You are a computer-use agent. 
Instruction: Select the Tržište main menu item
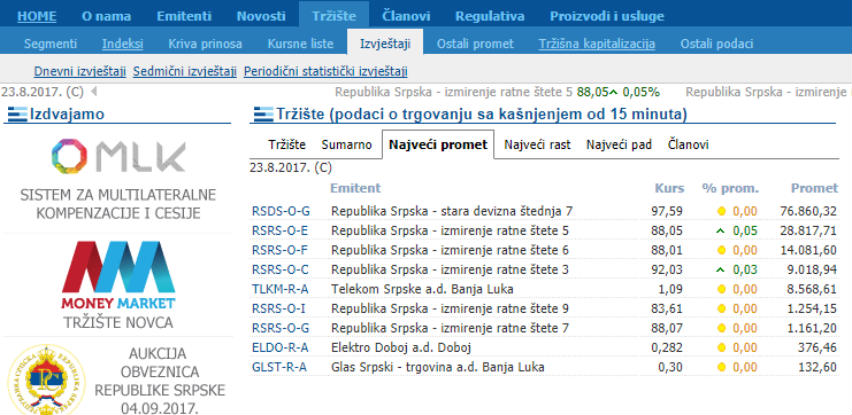tap(334, 16)
